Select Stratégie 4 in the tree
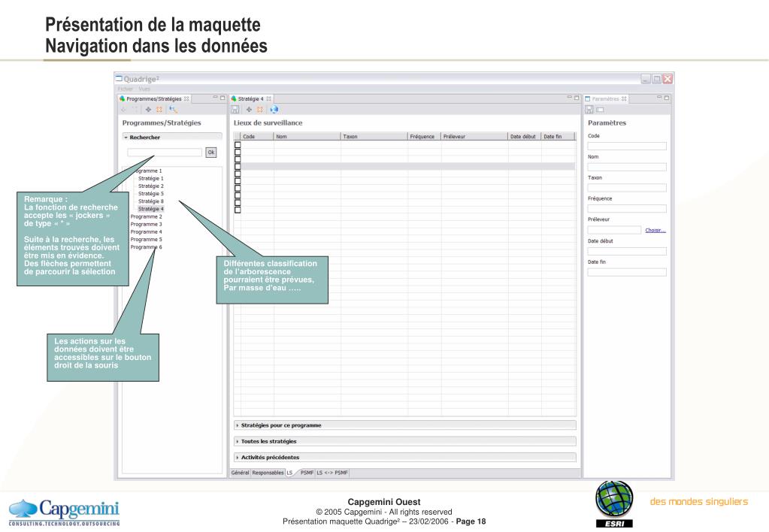 pyautogui.click(x=150, y=209)
